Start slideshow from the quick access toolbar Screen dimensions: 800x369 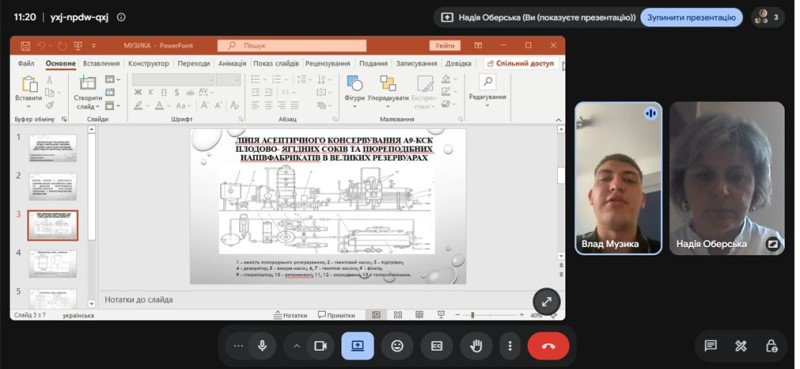click(78, 46)
